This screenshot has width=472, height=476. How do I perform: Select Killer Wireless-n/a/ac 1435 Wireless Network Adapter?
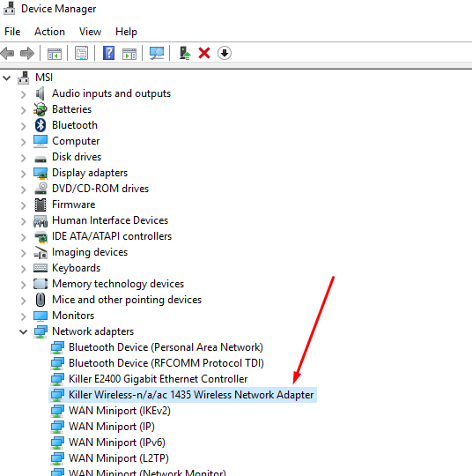pyautogui.click(x=191, y=395)
